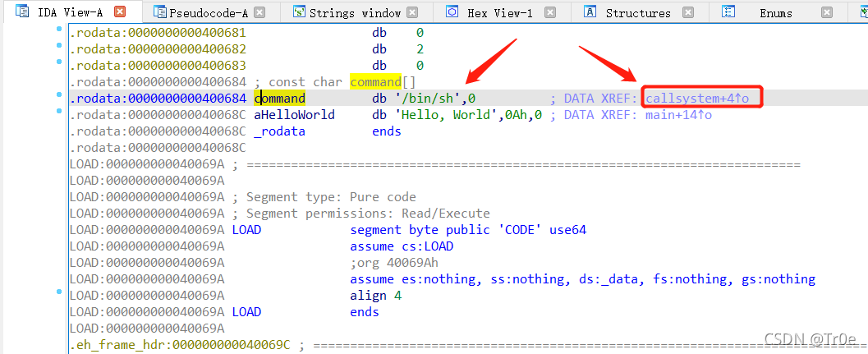Click address .rodata:0000000000400681
868x354 pixels.
click(158, 33)
